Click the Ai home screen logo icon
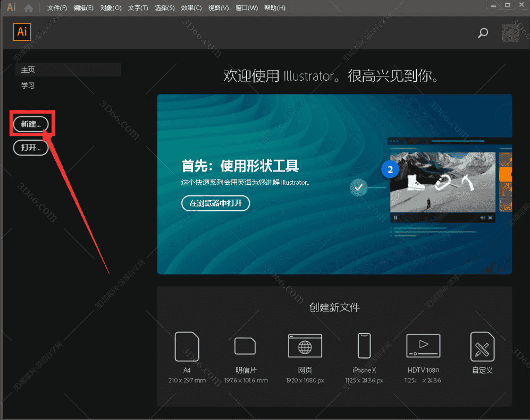 (x=22, y=32)
